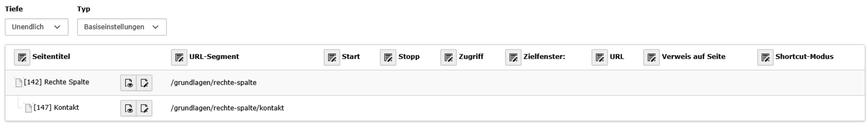Click the edit icon for Zugriff column

click(x=449, y=57)
